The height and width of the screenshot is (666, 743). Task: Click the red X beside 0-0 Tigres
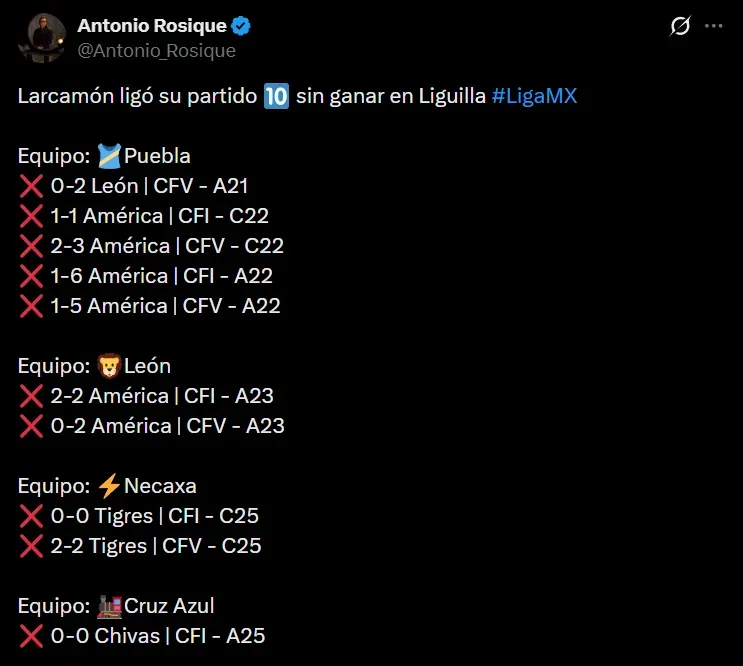31,516
